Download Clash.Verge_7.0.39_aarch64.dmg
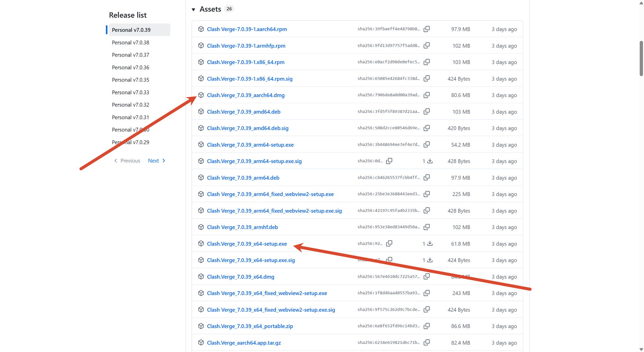 coord(246,95)
